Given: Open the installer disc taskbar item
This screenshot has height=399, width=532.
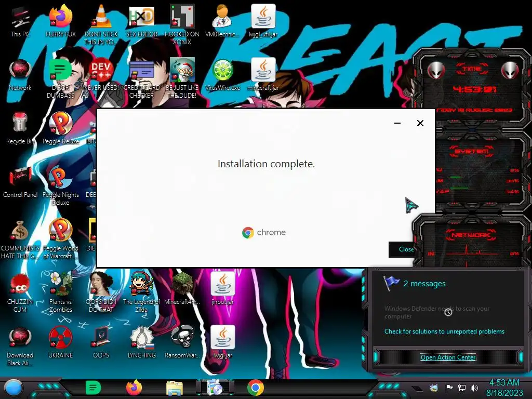Looking at the screenshot, I should coord(215,388).
